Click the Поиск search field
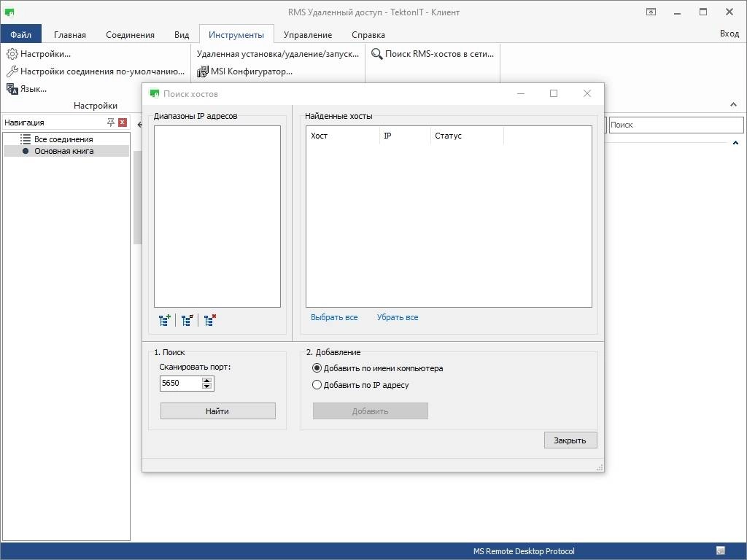This screenshot has width=747, height=560. [676, 125]
